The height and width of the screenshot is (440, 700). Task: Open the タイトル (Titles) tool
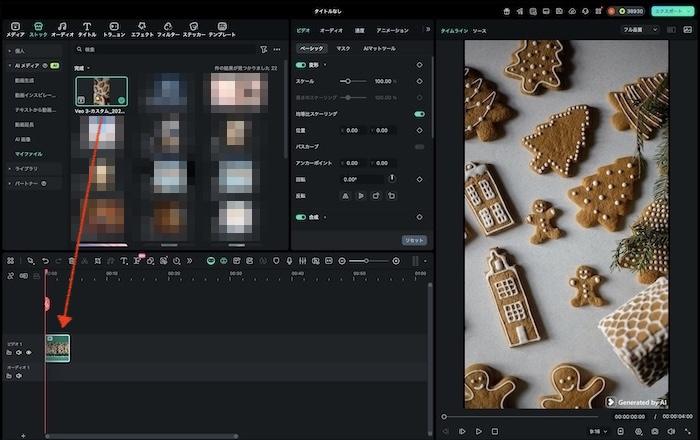point(87,29)
